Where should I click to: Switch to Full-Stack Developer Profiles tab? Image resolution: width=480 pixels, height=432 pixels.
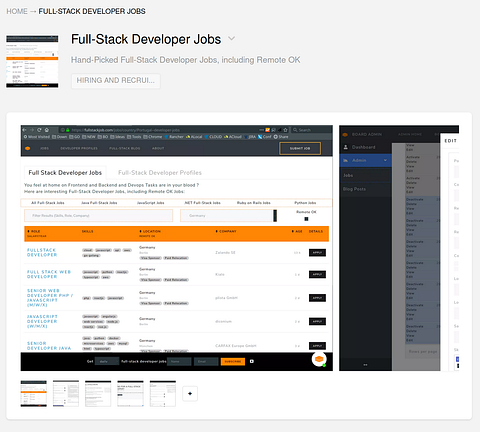pyautogui.click(x=160, y=173)
